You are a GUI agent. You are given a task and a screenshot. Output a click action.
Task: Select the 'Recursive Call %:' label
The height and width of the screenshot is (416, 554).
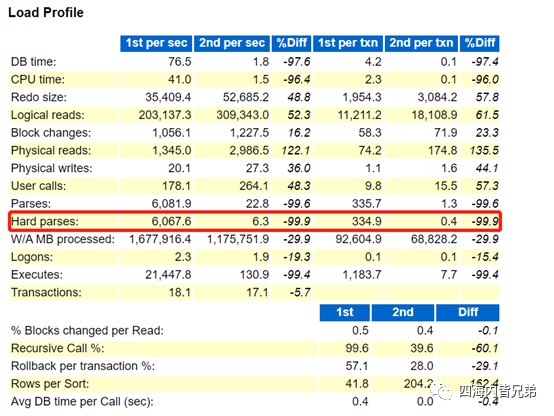click(58, 348)
